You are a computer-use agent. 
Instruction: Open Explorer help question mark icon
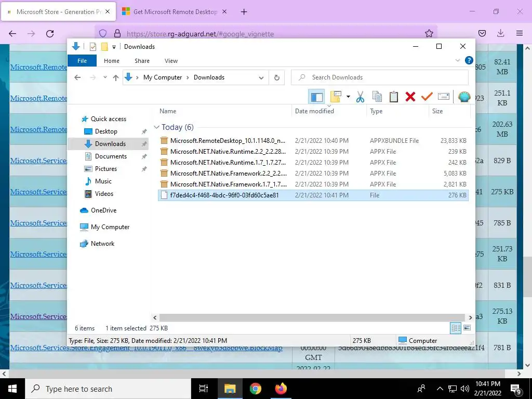click(x=469, y=60)
